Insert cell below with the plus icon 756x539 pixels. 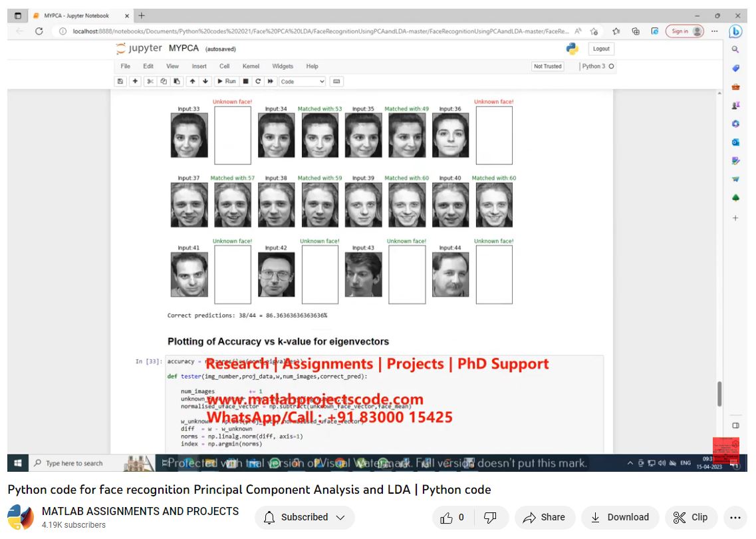pos(136,82)
